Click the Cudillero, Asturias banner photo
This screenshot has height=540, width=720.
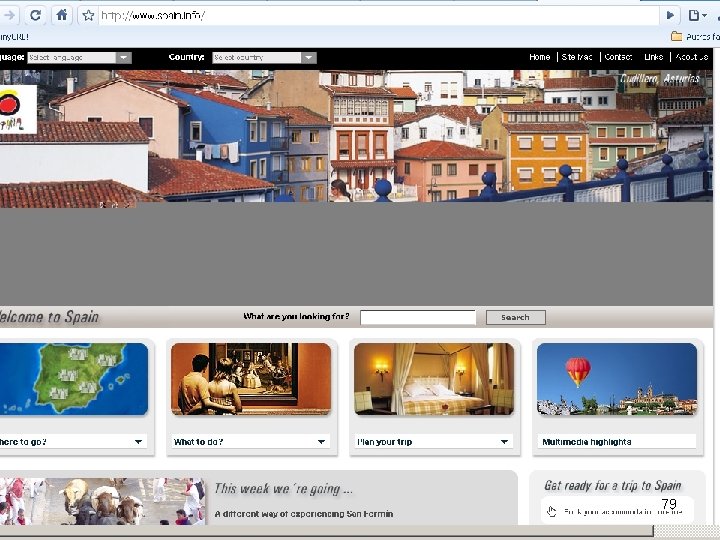point(356,136)
